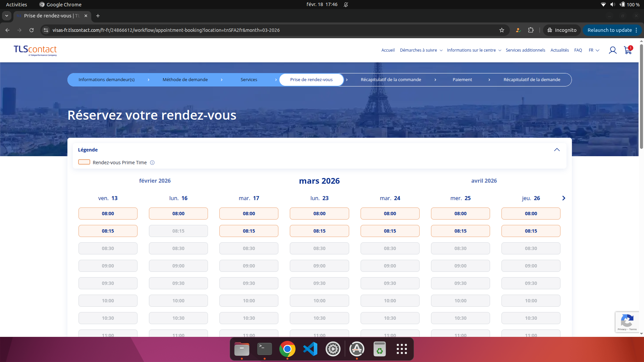
Task: Open the terminal from the dock
Action: (x=264, y=349)
